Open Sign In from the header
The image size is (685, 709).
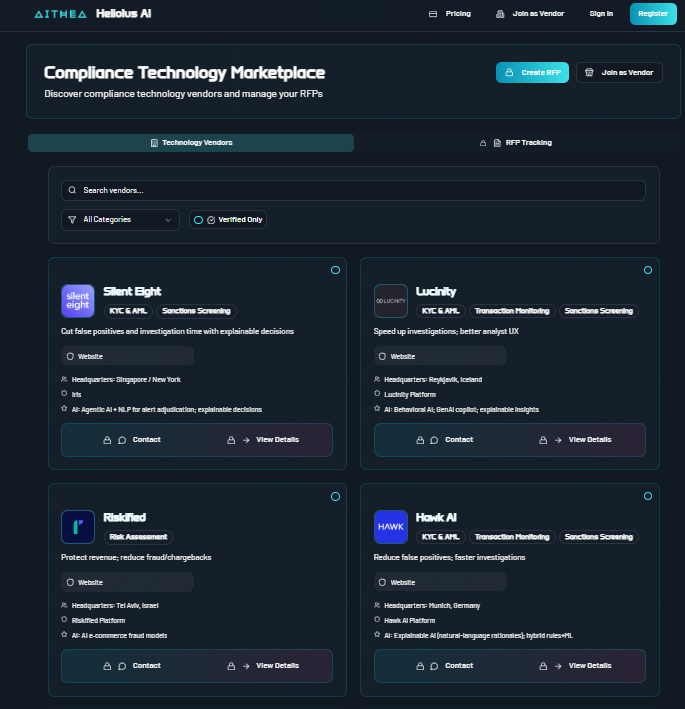601,14
